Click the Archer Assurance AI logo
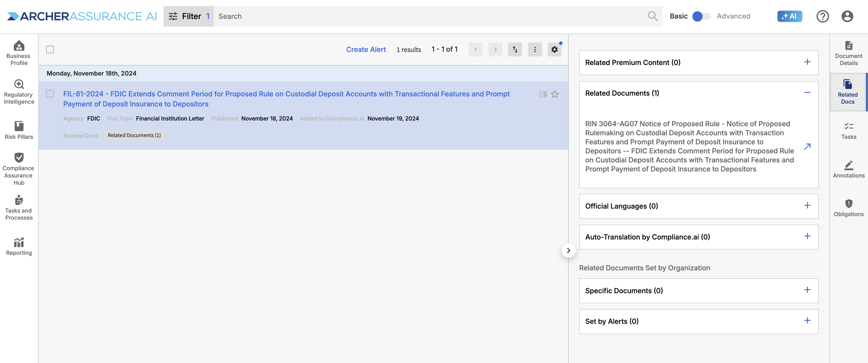Screen dimensions: 868x363 pyautogui.click(x=82, y=16)
